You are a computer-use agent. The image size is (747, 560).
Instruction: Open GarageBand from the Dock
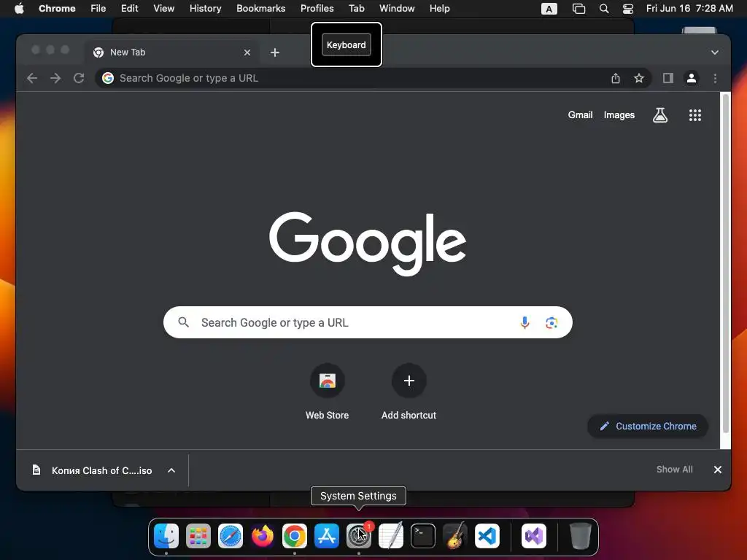[x=455, y=536]
